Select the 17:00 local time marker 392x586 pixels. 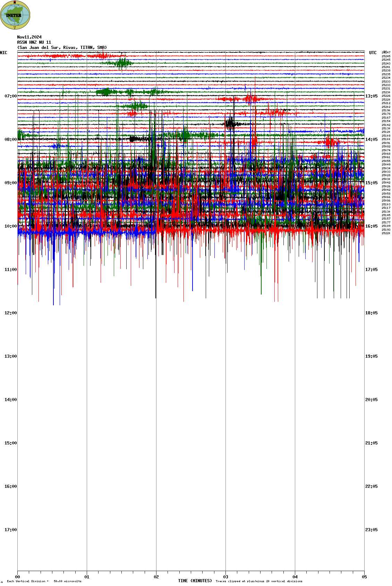(10, 530)
